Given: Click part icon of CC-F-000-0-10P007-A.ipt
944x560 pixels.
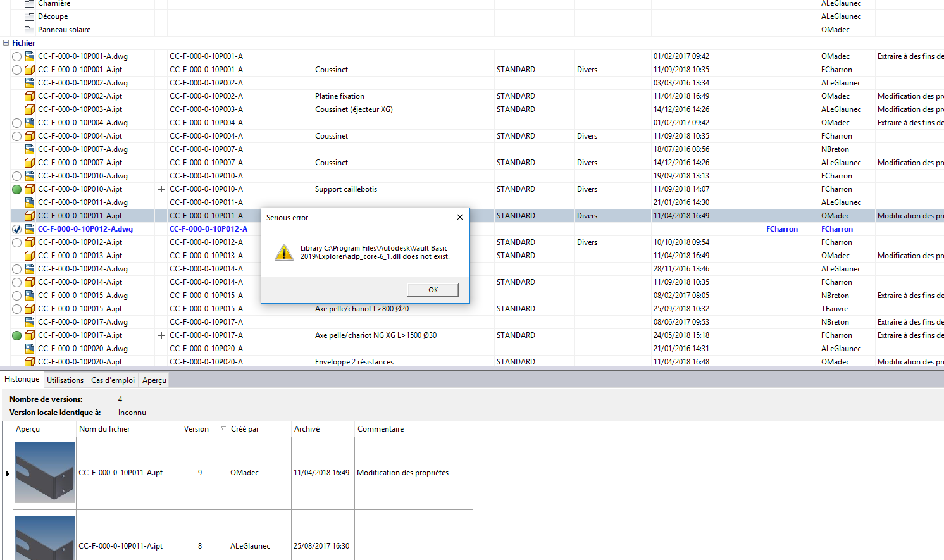Looking at the screenshot, I should (x=30, y=163).
